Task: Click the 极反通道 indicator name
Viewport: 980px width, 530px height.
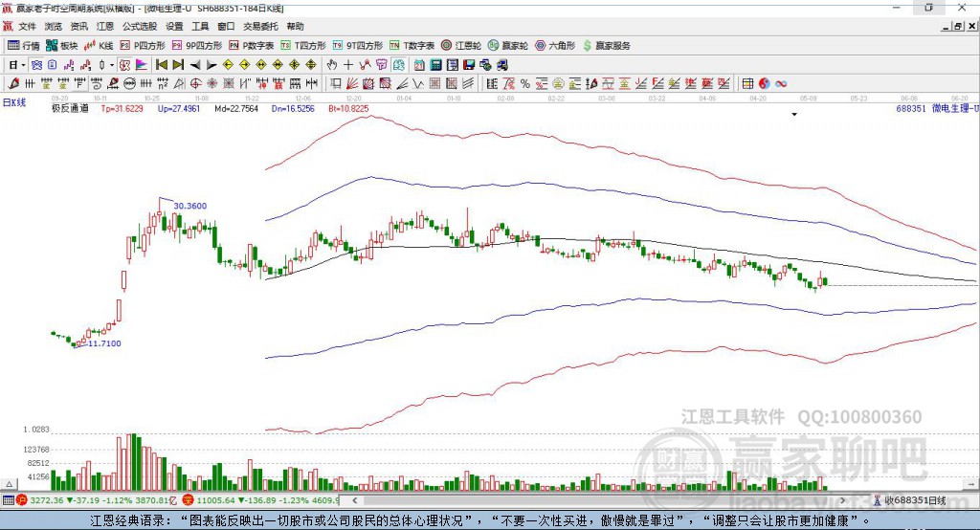Action: (x=70, y=108)
